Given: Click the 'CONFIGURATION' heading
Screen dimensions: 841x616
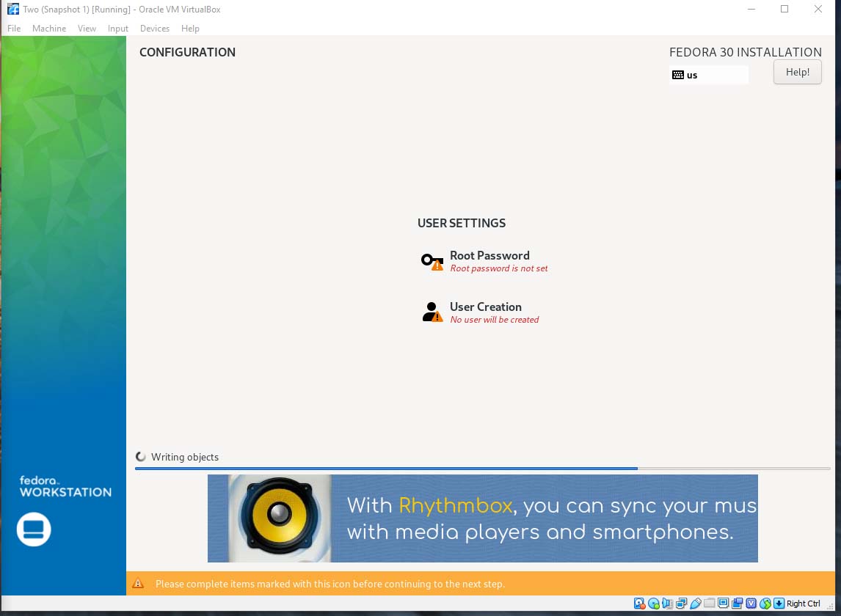Looking at the screenshot, I should (x=187, y=52).
